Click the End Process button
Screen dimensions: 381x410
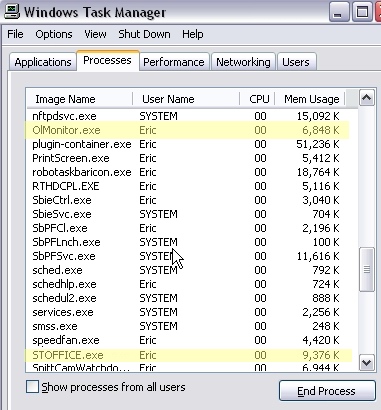pos(327,391)
